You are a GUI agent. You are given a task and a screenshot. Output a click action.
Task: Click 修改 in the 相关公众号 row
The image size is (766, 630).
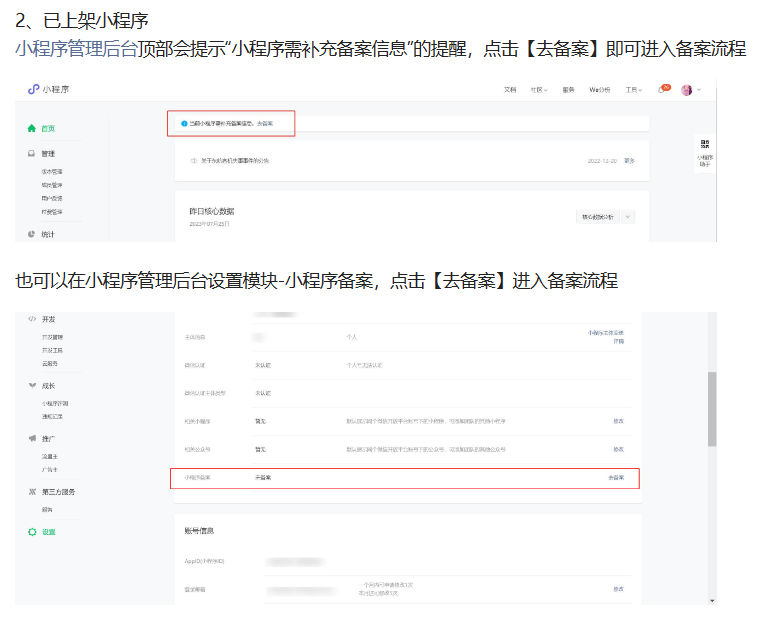(x=618, y=449)
